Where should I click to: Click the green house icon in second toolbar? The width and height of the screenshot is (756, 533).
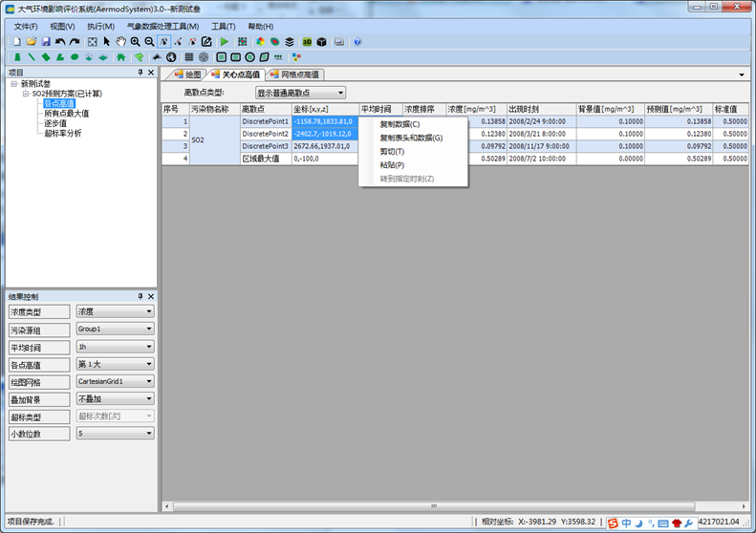120,57
